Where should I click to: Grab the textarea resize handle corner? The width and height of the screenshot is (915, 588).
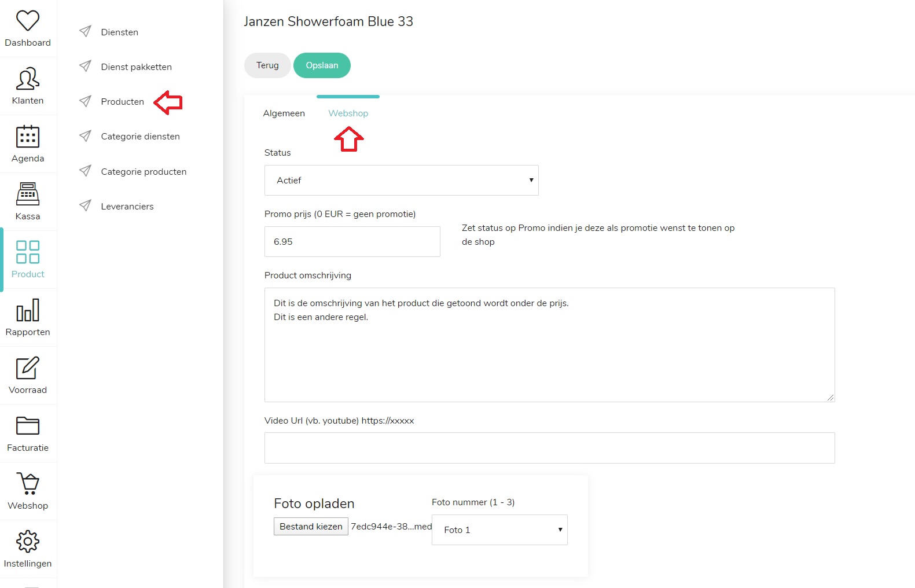click(831, 398)
